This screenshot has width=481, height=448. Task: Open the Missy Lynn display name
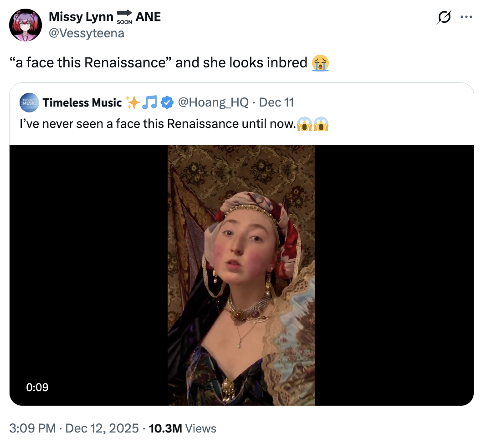[81, 17]
